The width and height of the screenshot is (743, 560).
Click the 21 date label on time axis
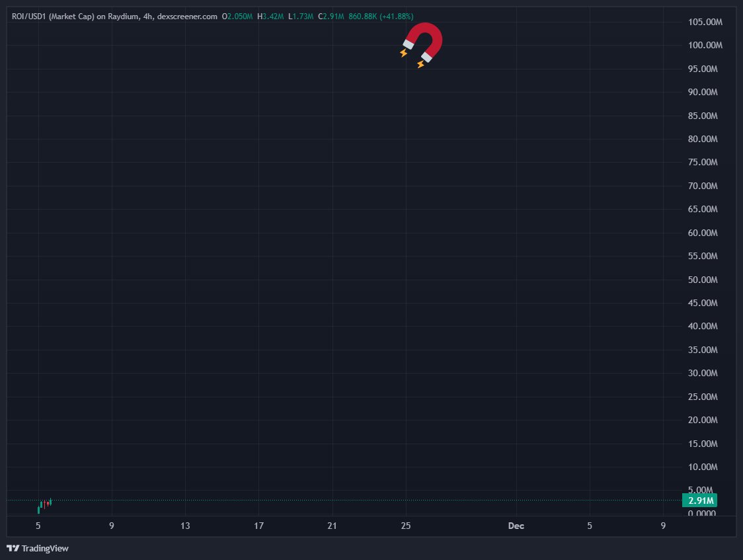pyautogui.click(x=332, y=526)
